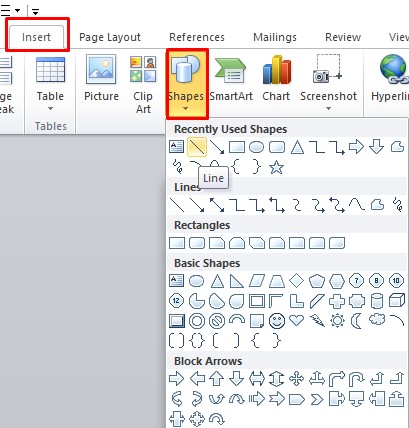Select the Line shape in Recently Used Shapes
This screenshot has width=409, height=428.
point(197,147)
